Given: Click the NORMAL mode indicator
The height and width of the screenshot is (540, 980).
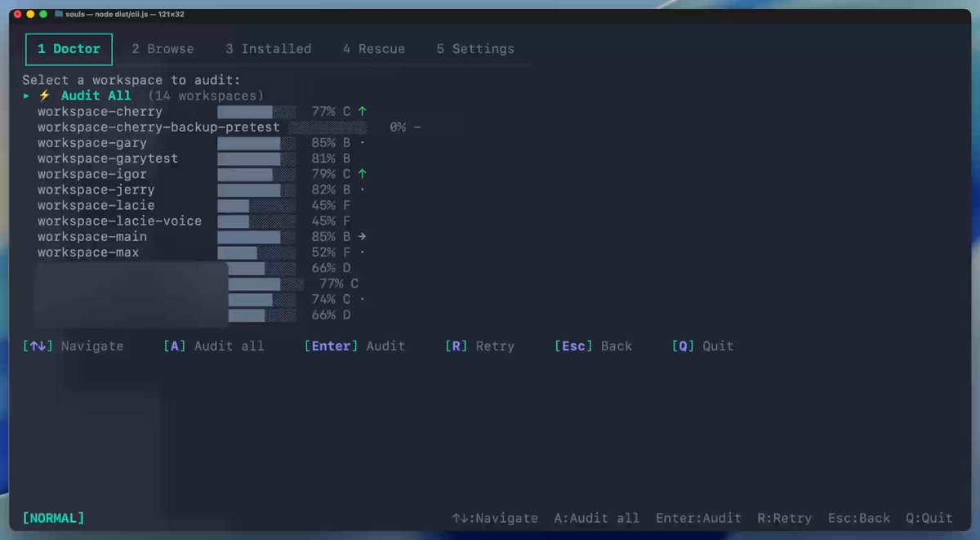Looking at the screenshot, I should (53, 518).
